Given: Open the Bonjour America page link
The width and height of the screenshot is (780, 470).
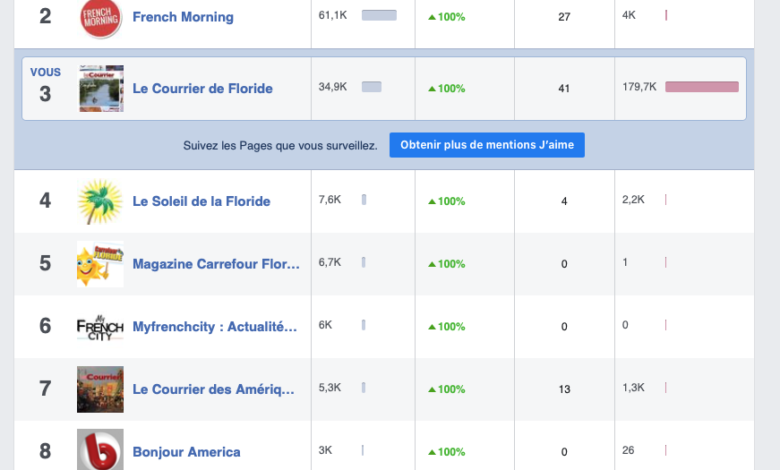Looking at the screenshot, I should coord(186,452).
